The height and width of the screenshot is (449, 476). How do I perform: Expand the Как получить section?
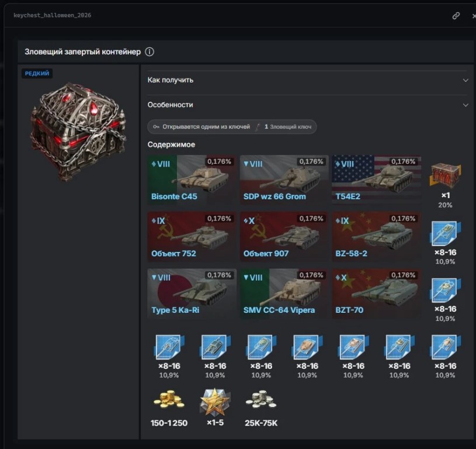(x=308, y=80)
